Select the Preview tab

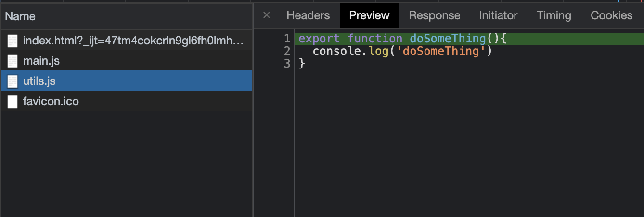(x=369, y=15)
